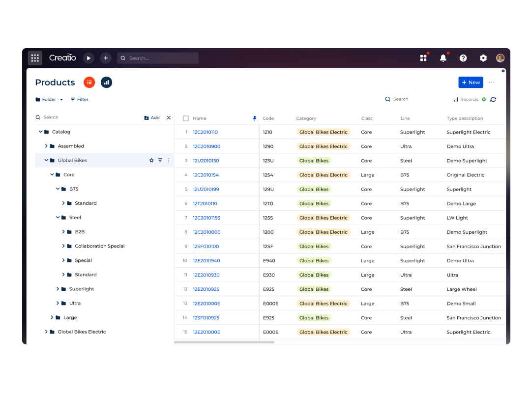Open product link 12C2010110

click(x=205, y=132)
